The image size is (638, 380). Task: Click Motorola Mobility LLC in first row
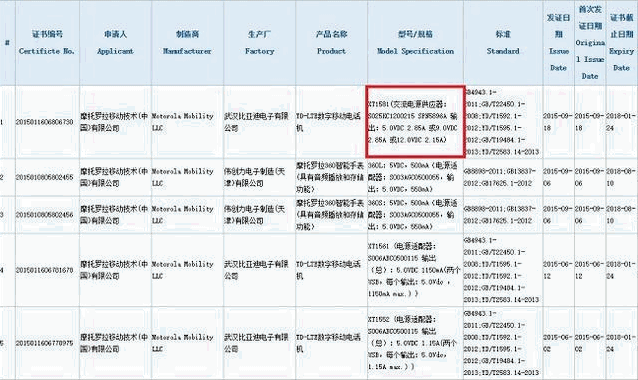183,122
